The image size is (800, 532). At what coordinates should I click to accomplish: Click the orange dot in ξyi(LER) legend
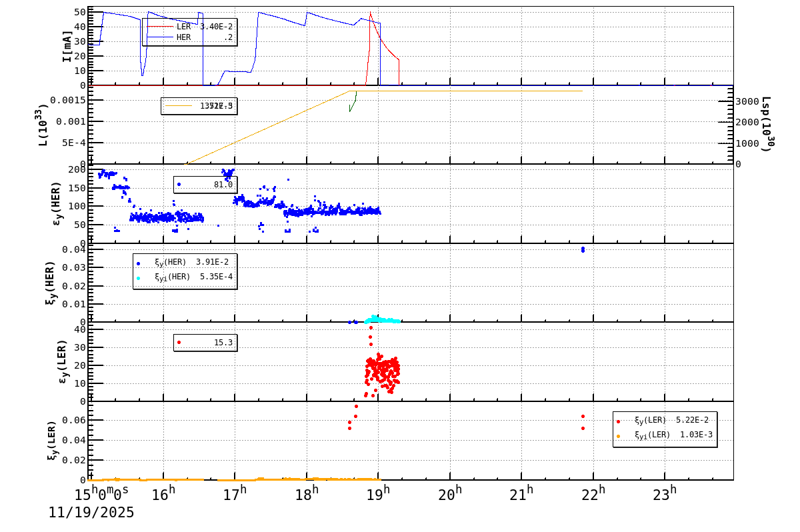click(x=618, y=436)
